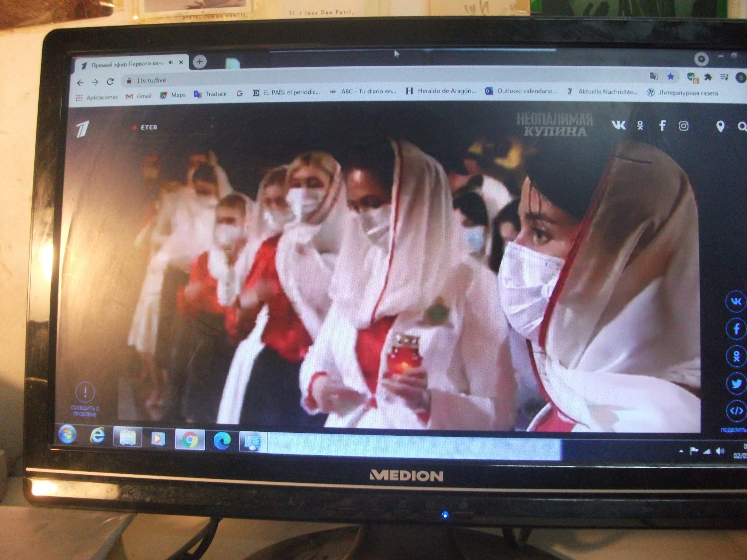Open the ABC - Tu diario bookmark
This screenshot has height=560, width=747.
click(363, 92)
